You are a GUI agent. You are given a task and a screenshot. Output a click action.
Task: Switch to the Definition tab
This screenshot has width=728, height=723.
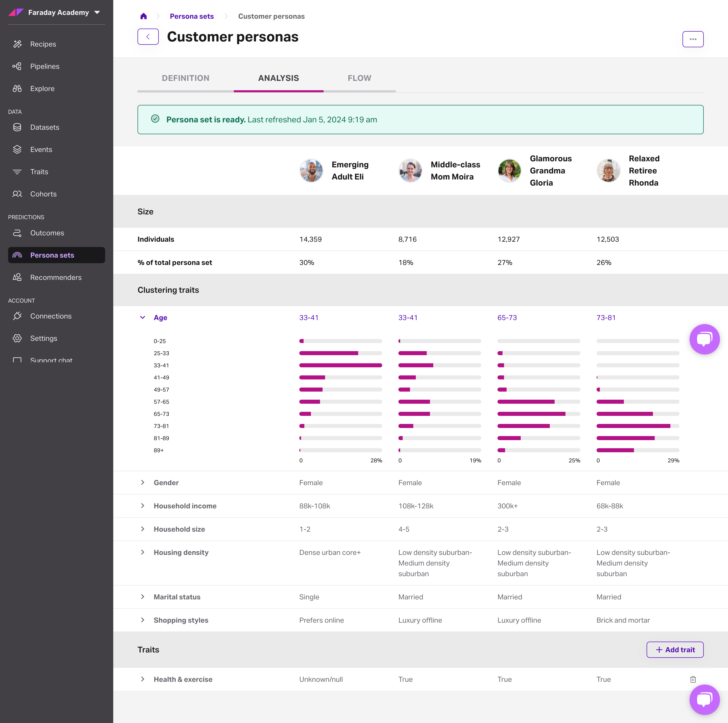185,78
